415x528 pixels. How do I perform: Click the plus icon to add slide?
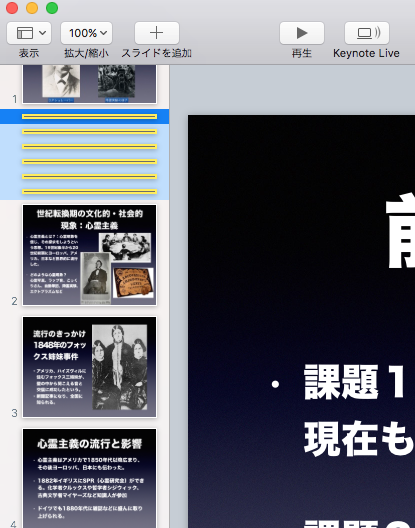[157, 33]
